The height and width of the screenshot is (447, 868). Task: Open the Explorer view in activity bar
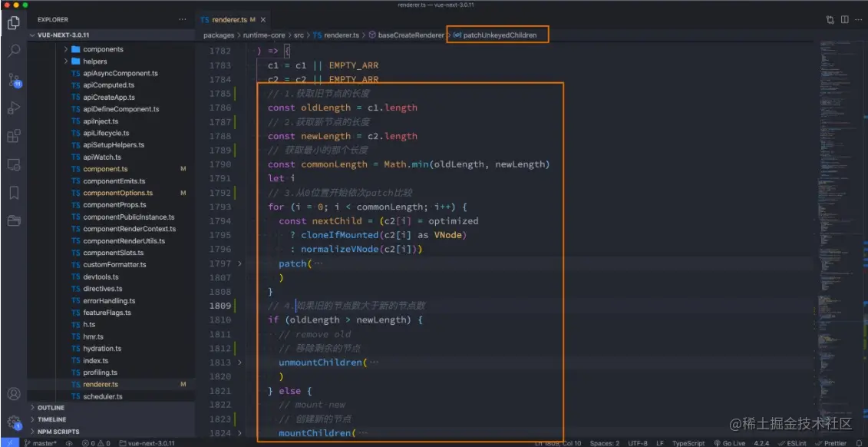pos(14,23)
